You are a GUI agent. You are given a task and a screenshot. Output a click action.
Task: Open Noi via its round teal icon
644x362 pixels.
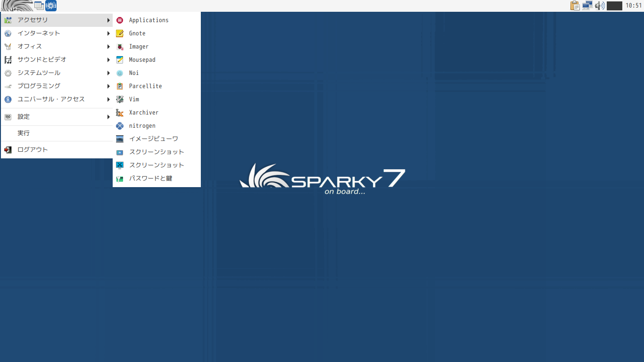pyautogui.click(x=120, y=73)
